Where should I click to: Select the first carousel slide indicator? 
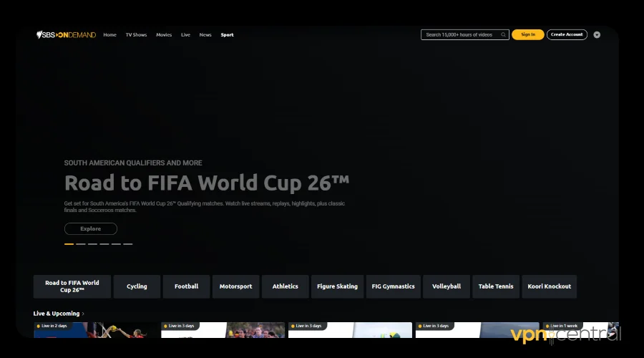[x=69, y=244]
